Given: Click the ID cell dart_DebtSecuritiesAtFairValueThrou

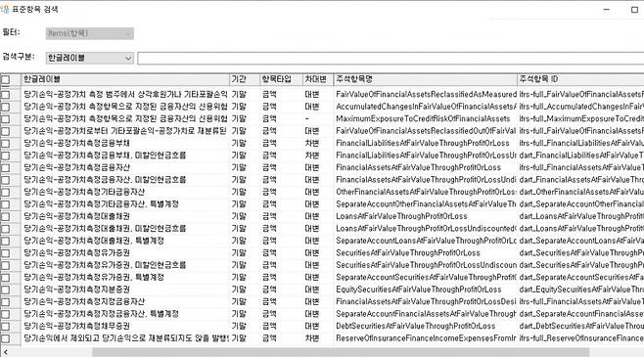Looking at the screenshot, I should point(581,326).
